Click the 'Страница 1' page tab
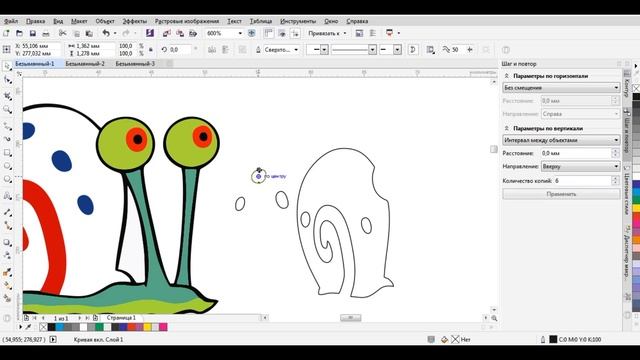Image resolution: width=640 pixels, height=360 pixels. click(x=121, y=318)
